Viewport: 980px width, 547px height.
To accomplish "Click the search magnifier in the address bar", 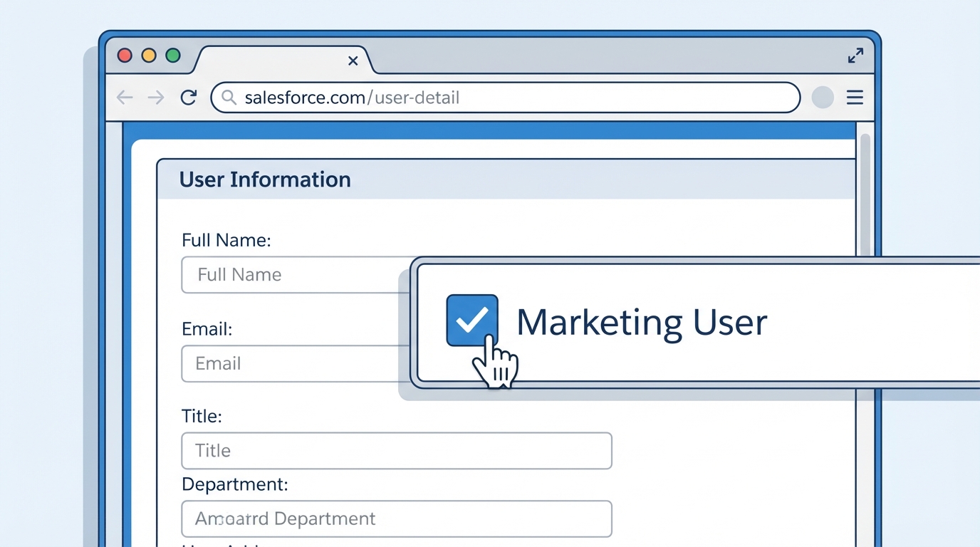I will pos(229,98).
